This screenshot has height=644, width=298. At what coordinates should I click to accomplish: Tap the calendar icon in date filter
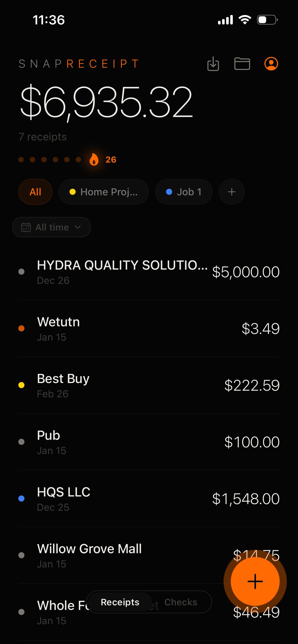tap(26, 227)
